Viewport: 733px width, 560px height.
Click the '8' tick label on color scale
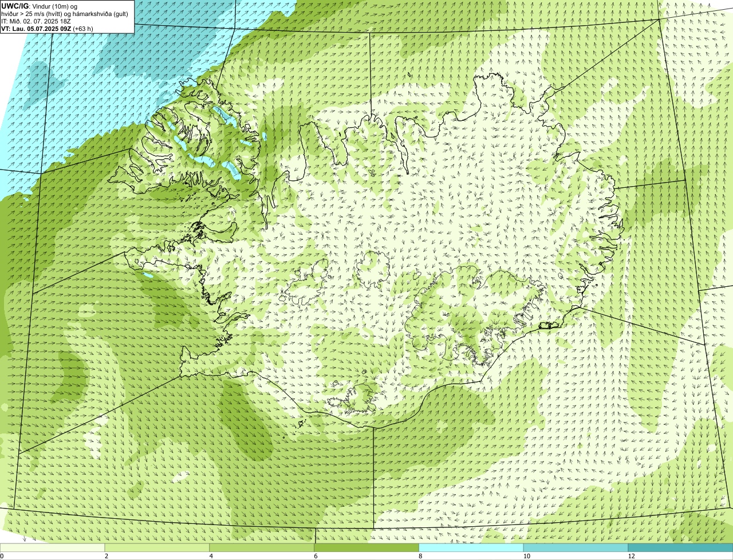pos(420,556)
